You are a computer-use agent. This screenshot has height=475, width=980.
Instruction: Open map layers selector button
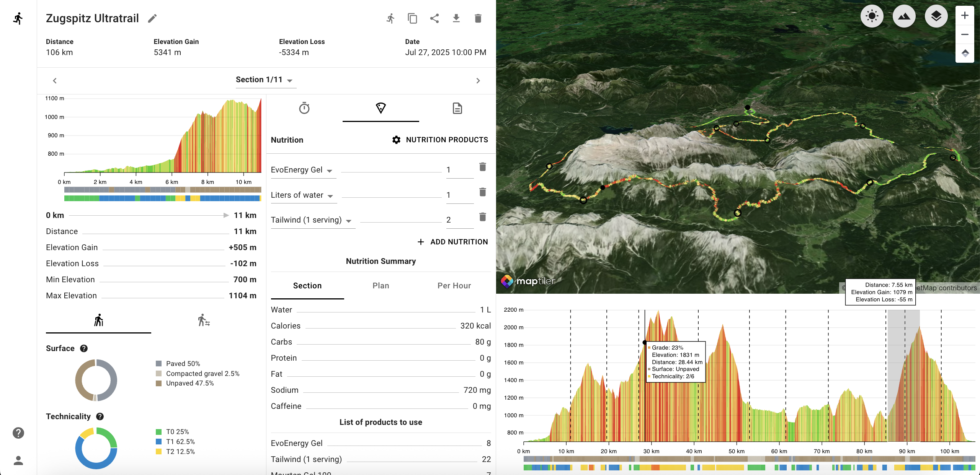[x=936, y=16]
